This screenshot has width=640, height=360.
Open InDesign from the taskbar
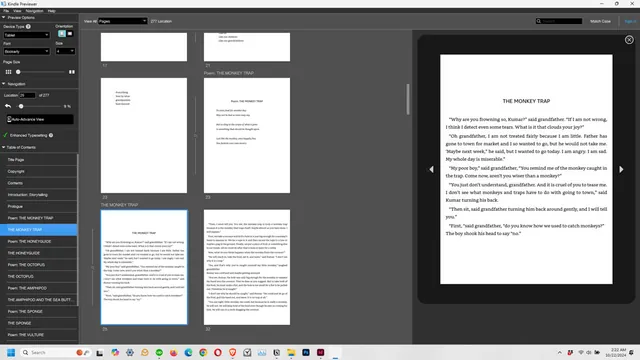320,353
